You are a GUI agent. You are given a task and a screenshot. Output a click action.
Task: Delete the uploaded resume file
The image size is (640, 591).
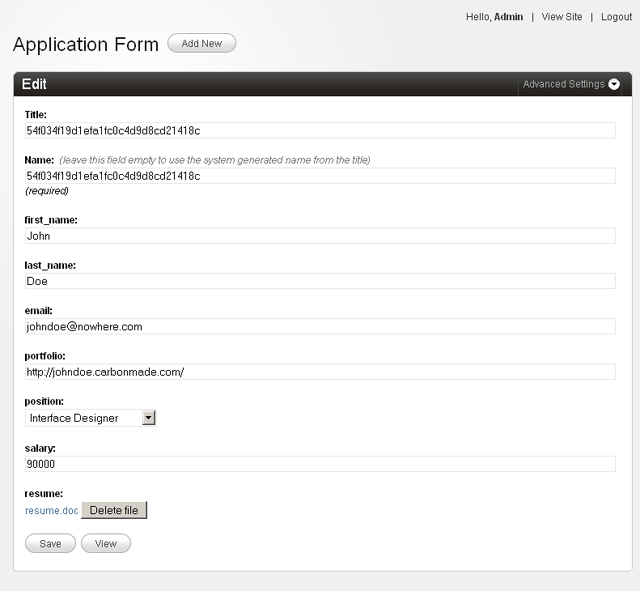(114, 510)
